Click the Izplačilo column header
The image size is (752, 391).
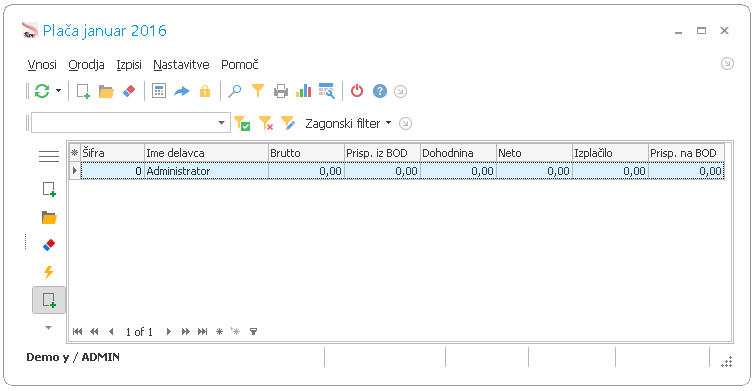[x=610, y=153]
